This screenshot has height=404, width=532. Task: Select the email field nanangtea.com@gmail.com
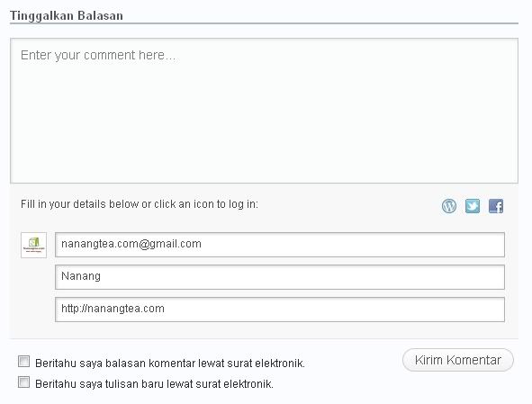point(280,245)
